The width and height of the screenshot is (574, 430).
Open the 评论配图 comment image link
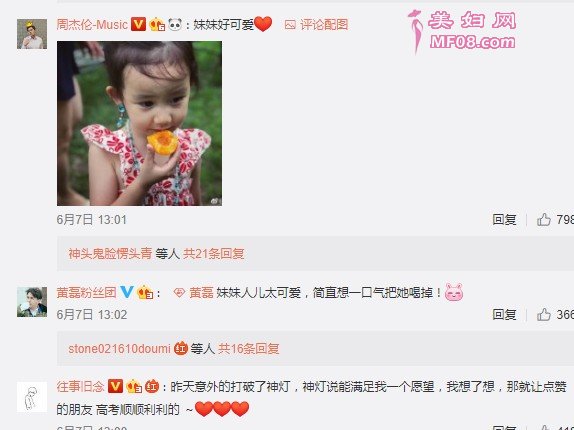click(316, 25)
